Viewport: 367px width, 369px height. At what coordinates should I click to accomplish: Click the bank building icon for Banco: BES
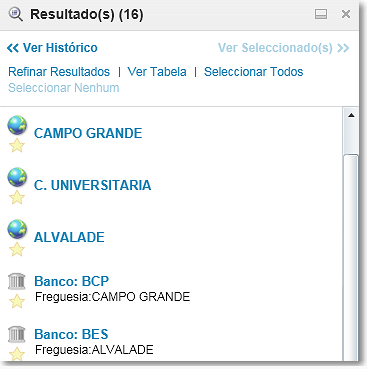17,334
